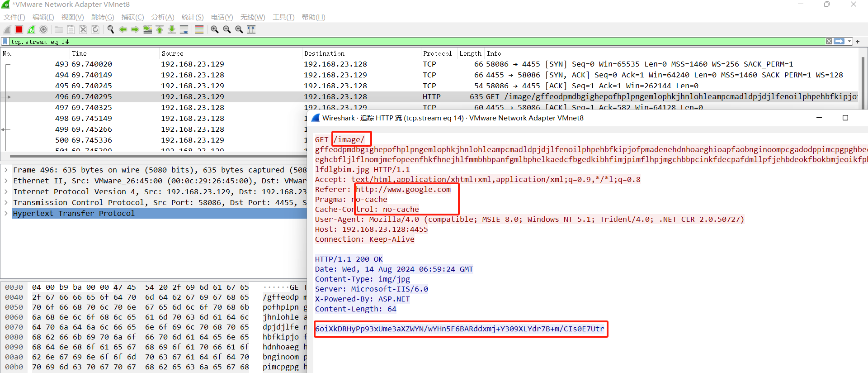
Task: Select packet 494 SYN, ACK row
Action: click(x=429, y=75)
